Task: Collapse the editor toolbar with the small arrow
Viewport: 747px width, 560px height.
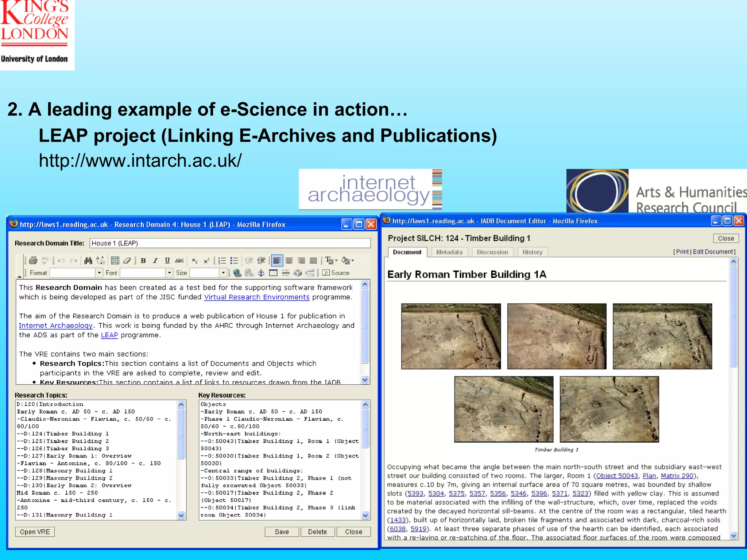Action: click(19, 276)
